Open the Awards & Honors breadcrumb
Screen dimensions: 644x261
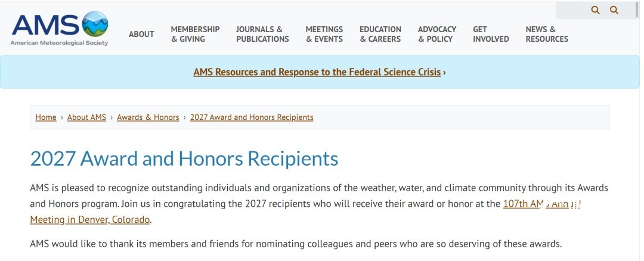pos(148,117)
